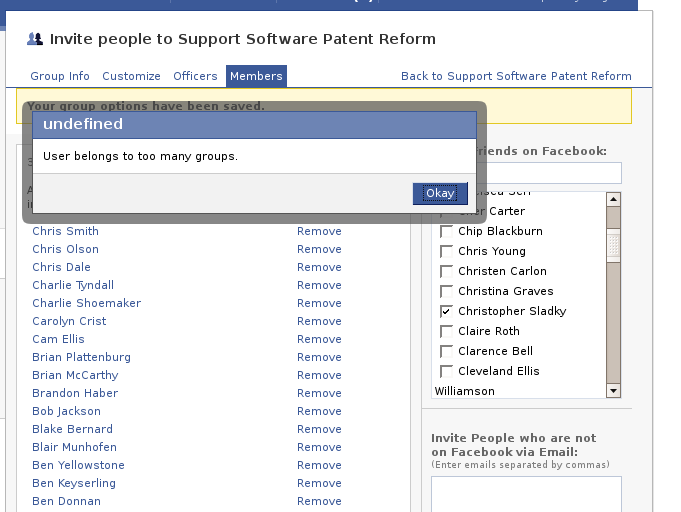Remove Brandon Haber from the group

click(x=319, y=393)
